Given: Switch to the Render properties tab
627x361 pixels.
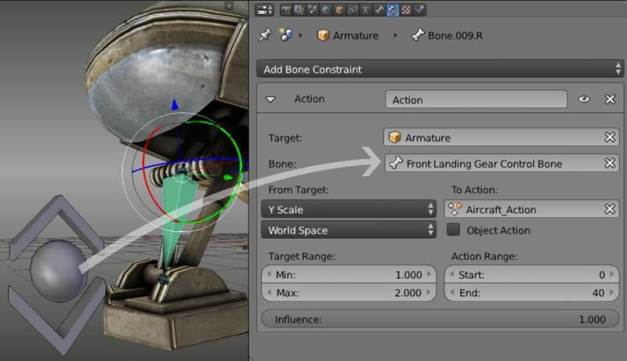Looking at the screenshot, I should pos(286,10).
